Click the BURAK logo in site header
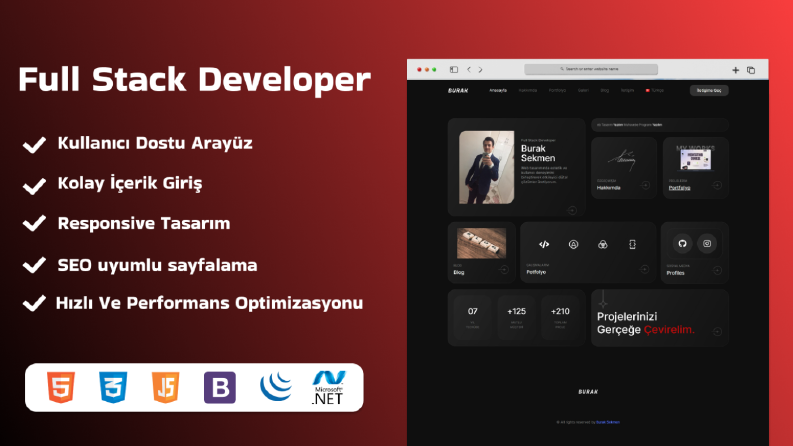The width and height of the screenshot is (793, 446). 458,91
